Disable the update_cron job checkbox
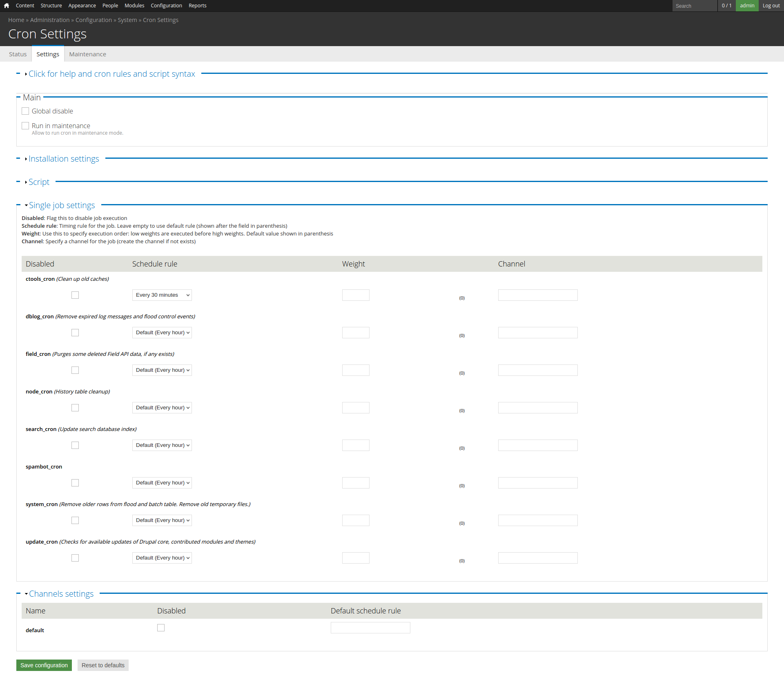The image size is (784, 693). pos(75,558)
